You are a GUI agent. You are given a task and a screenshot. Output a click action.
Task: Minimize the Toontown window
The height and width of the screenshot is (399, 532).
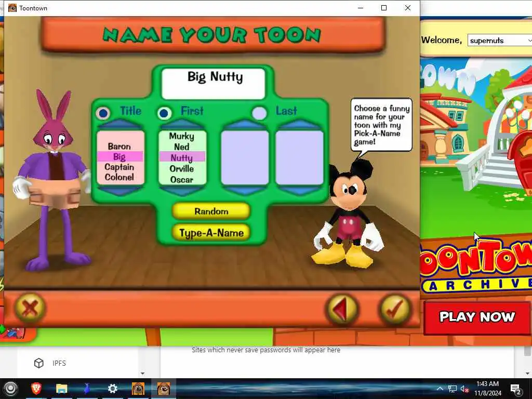point(361,8)
